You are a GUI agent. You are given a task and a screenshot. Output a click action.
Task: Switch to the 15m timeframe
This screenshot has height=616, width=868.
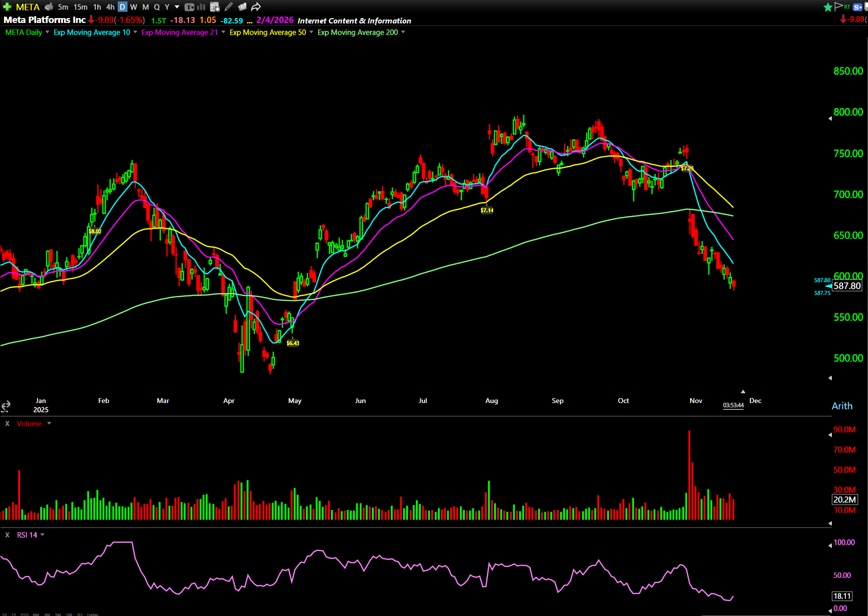pyautogui.click(x=81, y=7)
